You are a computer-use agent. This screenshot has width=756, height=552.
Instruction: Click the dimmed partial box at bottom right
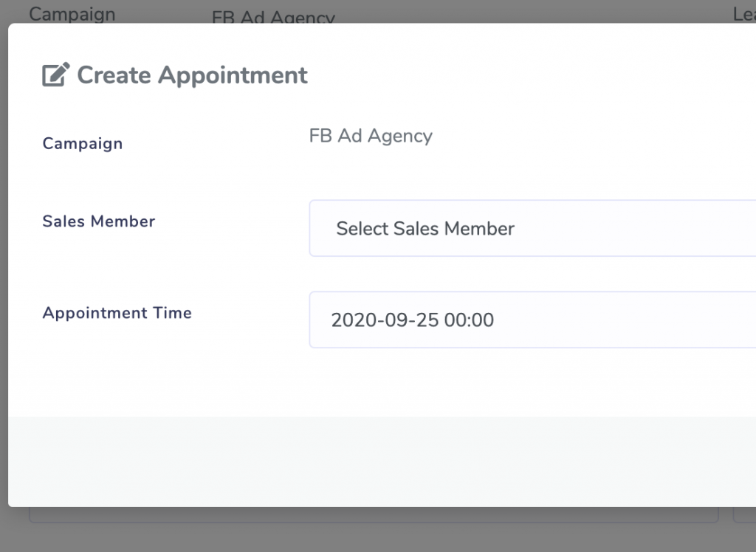pos(744,515)
